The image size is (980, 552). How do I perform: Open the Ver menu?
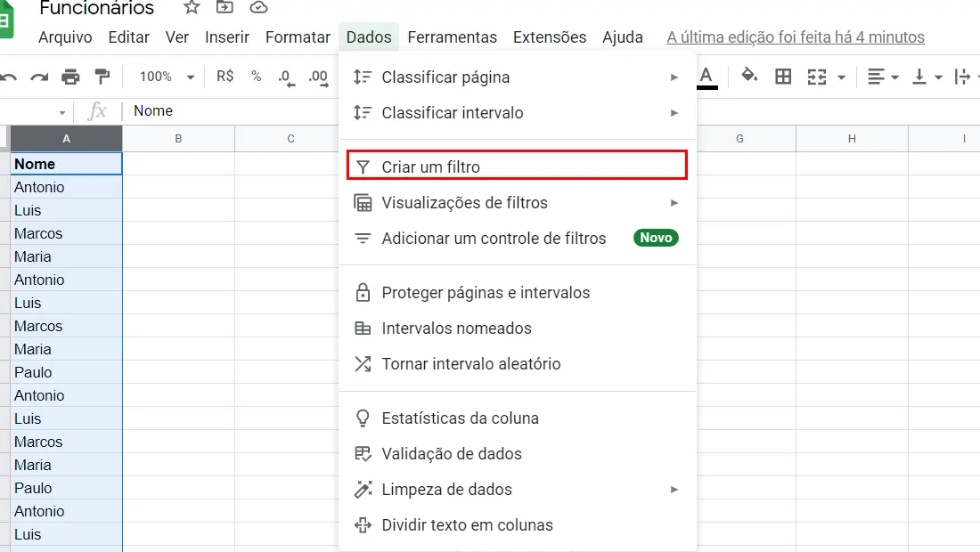coord(177,37)
